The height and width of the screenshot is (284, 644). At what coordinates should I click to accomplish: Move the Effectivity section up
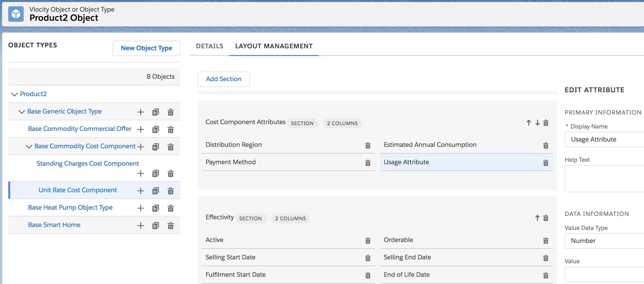tap(537, 218)
